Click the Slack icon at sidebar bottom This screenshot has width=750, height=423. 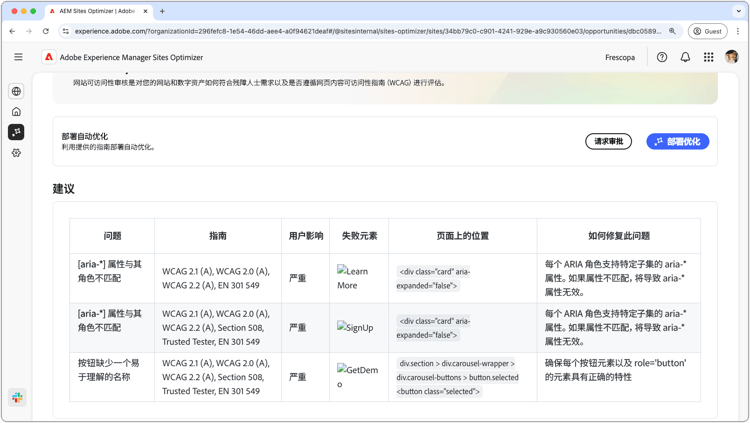(17, 398)
